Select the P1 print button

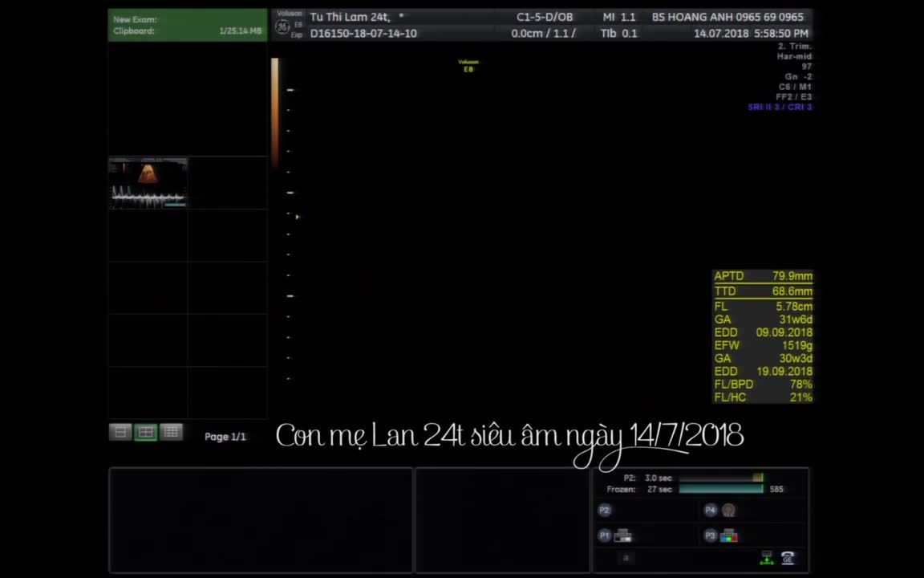(605, 535)
